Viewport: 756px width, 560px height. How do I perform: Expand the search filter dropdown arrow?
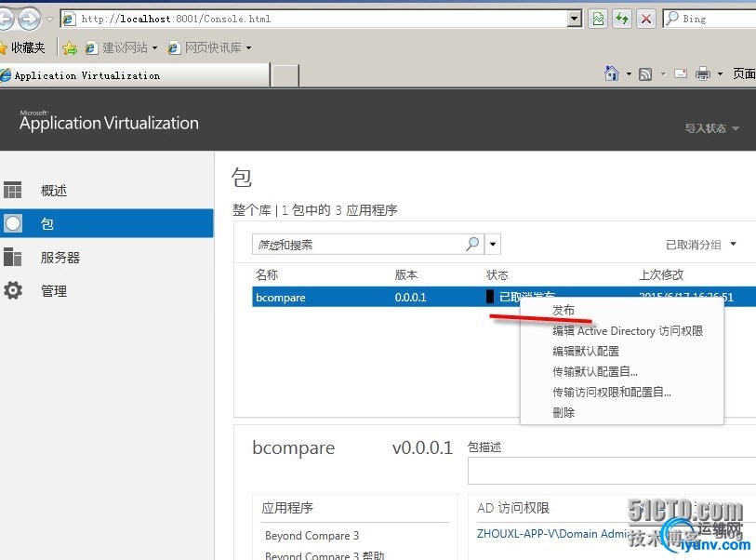coord(492,244)
